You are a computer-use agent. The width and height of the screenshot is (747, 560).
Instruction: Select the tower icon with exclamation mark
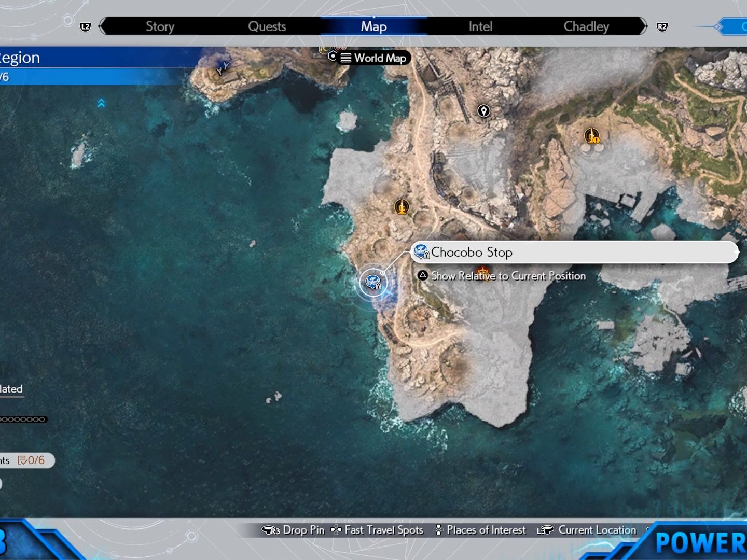click(592, 136)
